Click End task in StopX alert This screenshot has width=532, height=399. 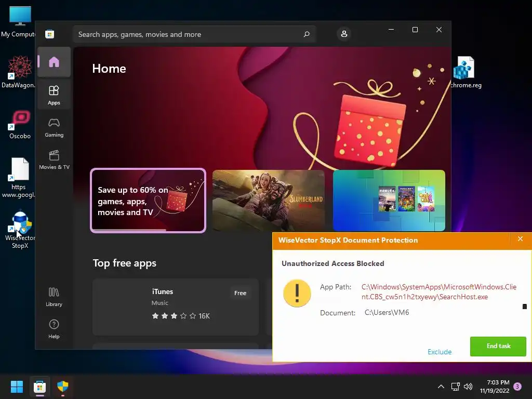pos(498,346)
